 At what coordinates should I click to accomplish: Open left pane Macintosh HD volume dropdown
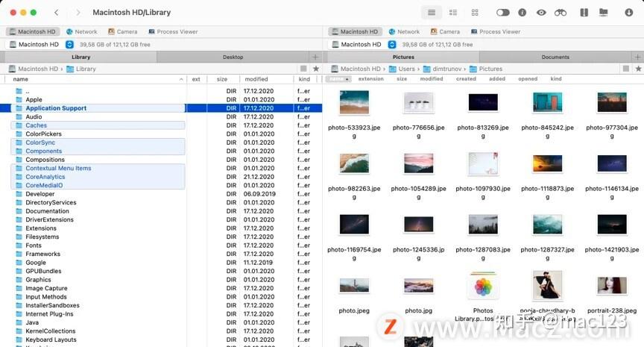coord(69,45)
